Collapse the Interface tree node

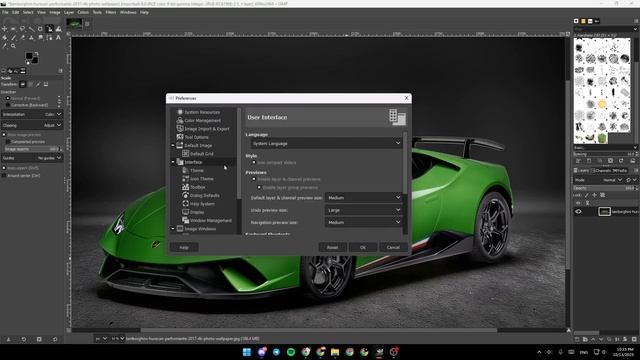pos(173,162)
